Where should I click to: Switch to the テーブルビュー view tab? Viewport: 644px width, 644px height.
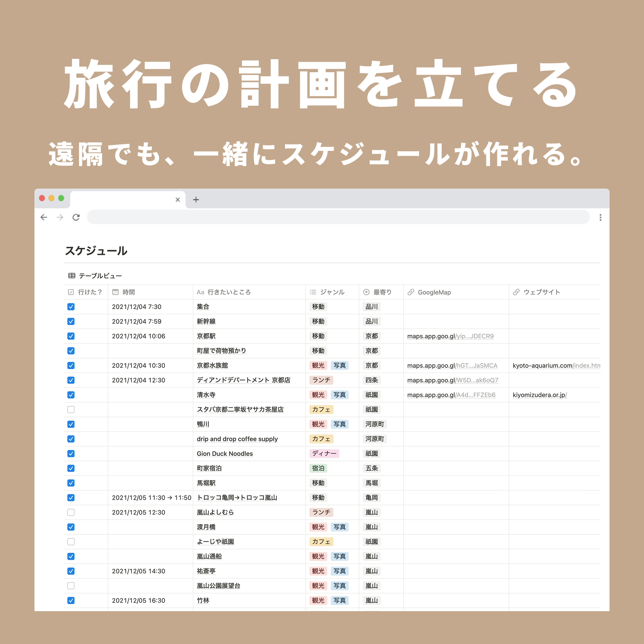click(100, 276)
